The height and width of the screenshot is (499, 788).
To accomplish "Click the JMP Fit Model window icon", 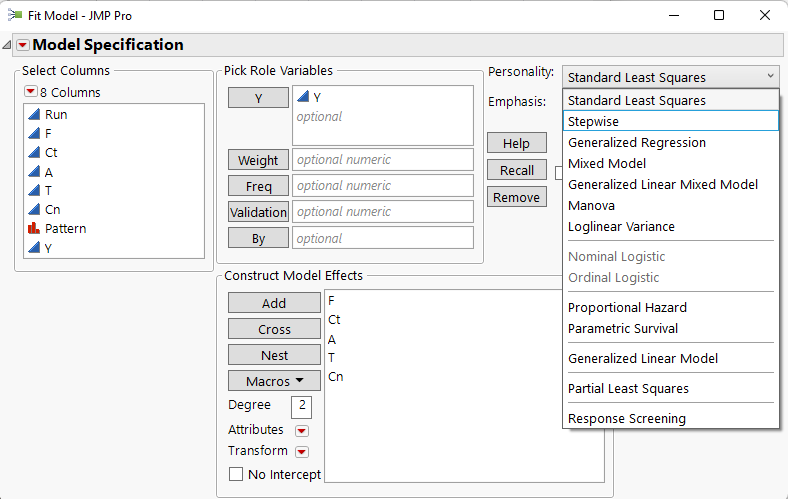I will (x=13, y=16).
